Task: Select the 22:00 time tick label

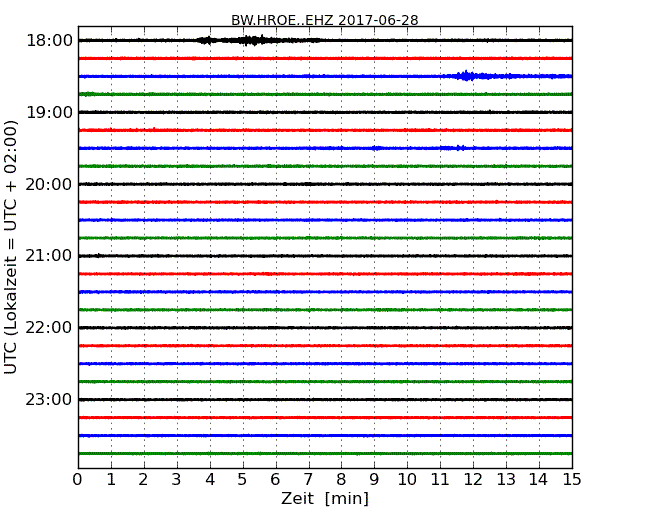Action: (49, 328)
